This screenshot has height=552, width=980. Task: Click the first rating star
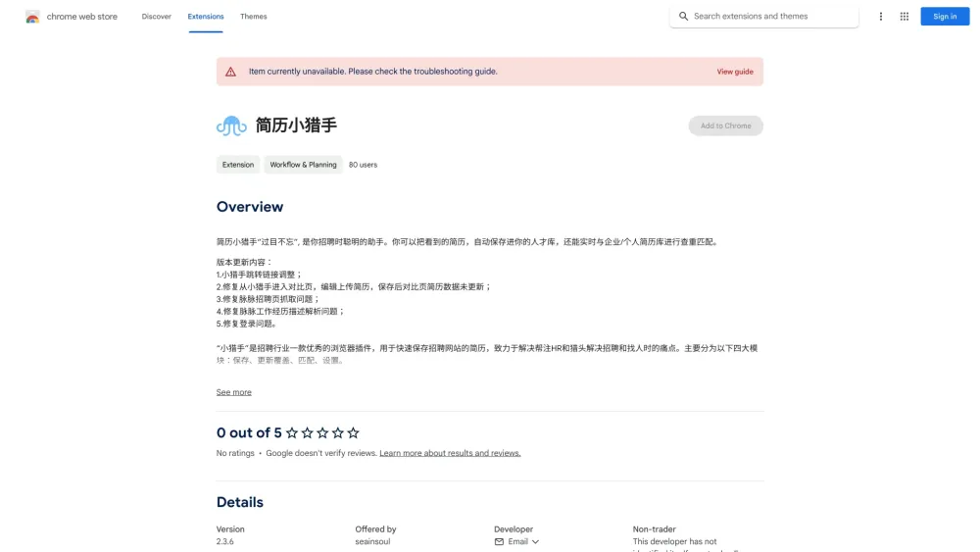292,433
